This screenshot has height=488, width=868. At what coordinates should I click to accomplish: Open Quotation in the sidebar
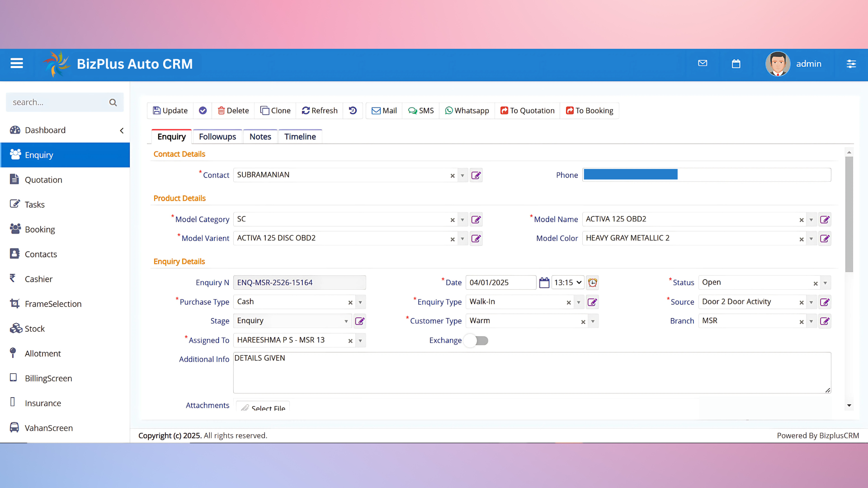(x=65, y=180)
